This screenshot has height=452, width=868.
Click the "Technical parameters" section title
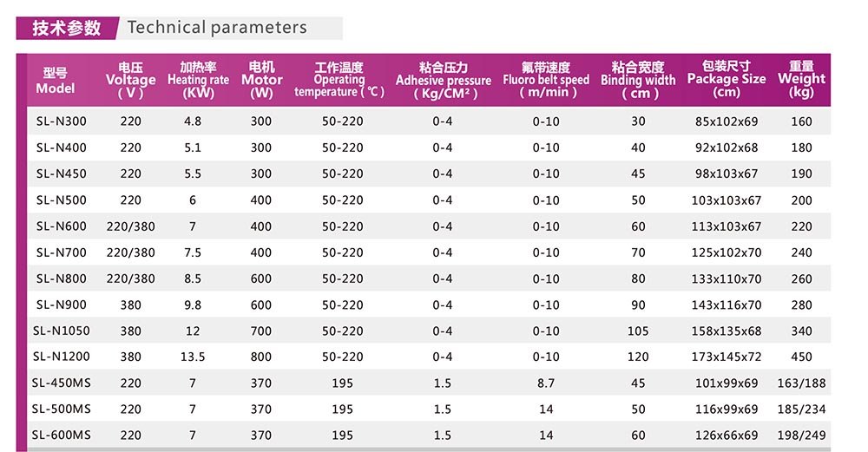217,28
